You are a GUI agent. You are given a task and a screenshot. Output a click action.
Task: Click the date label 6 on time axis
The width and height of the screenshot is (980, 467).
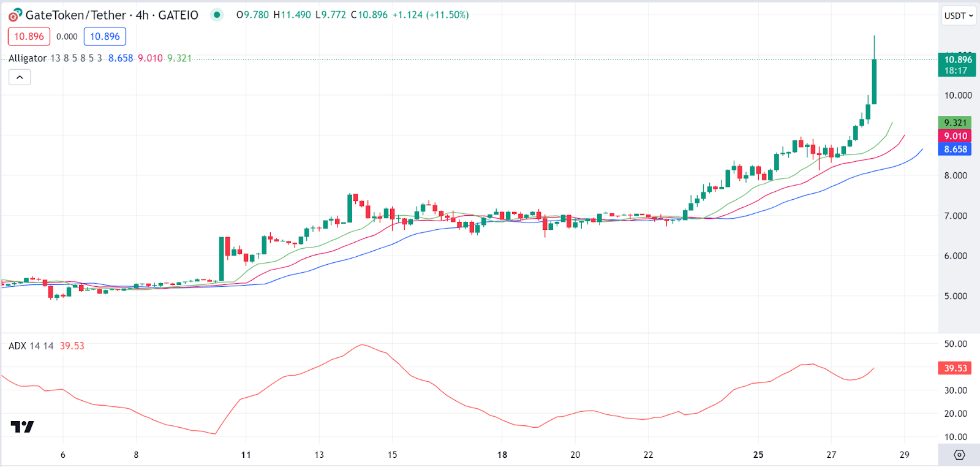pyautogui.click(x=63, y=455)
